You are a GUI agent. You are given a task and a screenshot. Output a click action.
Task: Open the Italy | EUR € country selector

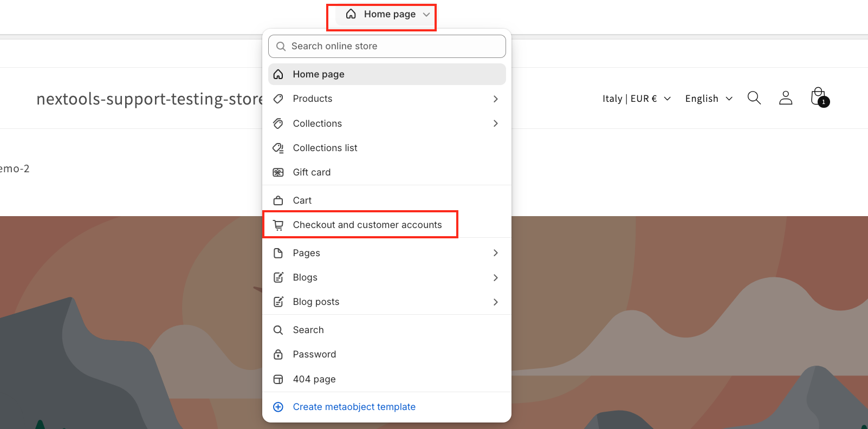pos(636,99)
